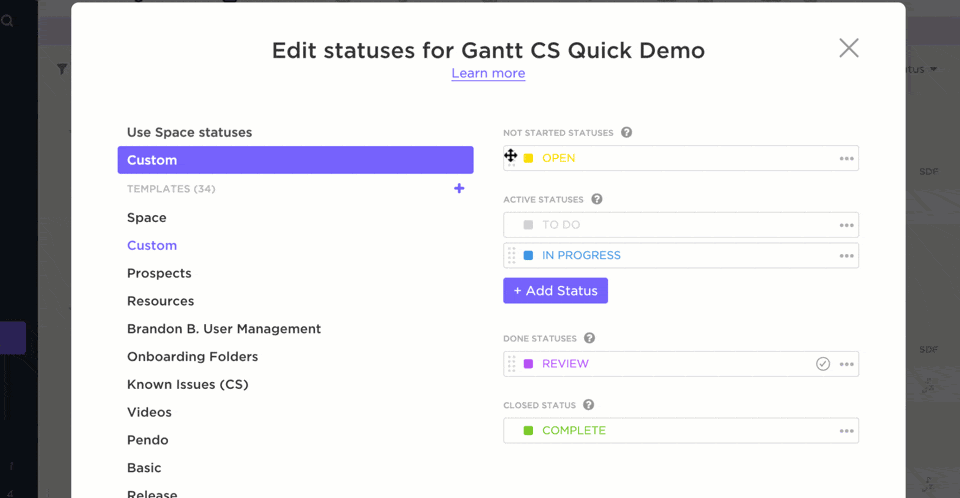The width and height of the screenshot is (960, 498).
Task: Open ellipsis menu for Open status
Action: [x=847, y=158]
